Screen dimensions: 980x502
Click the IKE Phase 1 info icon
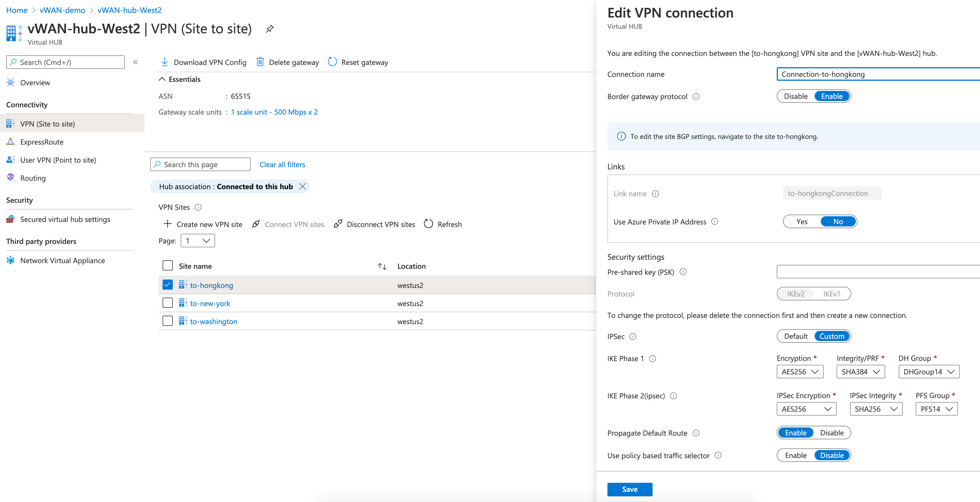(x=653, y=359)
